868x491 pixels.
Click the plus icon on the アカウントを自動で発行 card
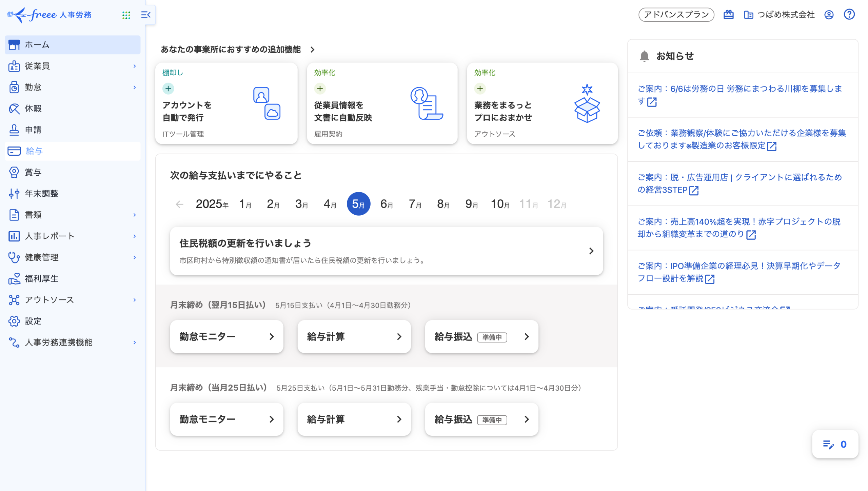(168, 89)
